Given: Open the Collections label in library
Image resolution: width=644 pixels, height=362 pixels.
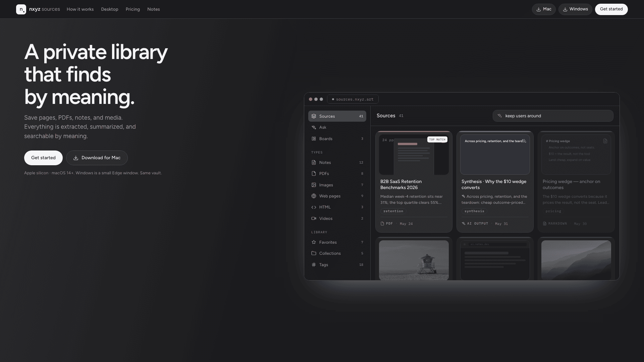Looking at the screenshot, I should (330, 253).
